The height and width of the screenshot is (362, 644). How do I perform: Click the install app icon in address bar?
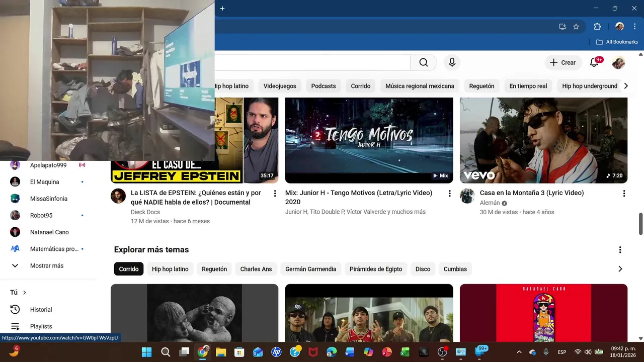pos(562,27)
